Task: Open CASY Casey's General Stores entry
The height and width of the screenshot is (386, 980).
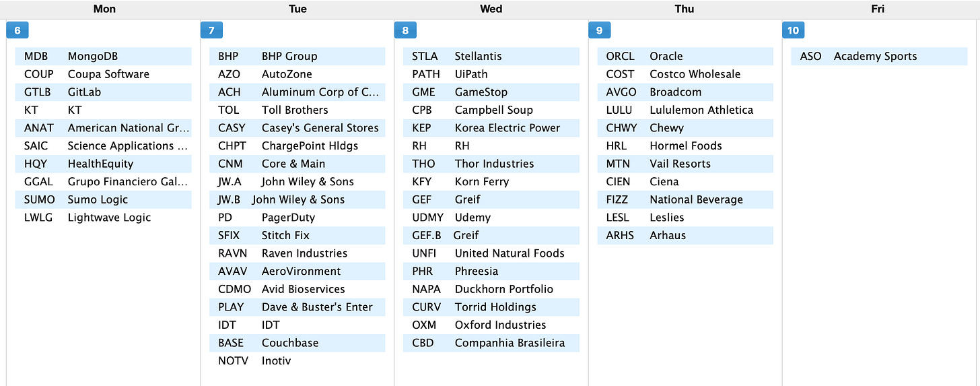Action: pos(297,128)
